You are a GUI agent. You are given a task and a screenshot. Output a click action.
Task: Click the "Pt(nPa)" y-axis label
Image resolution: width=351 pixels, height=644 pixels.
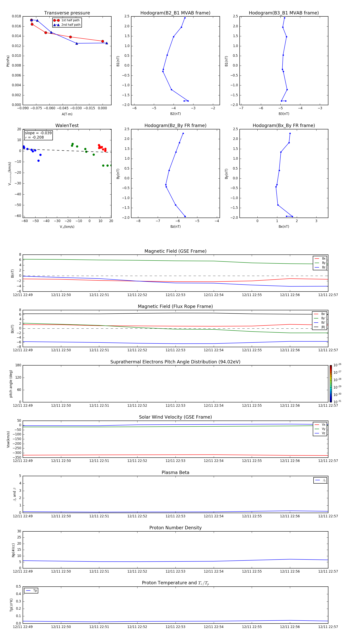(8, 61)
